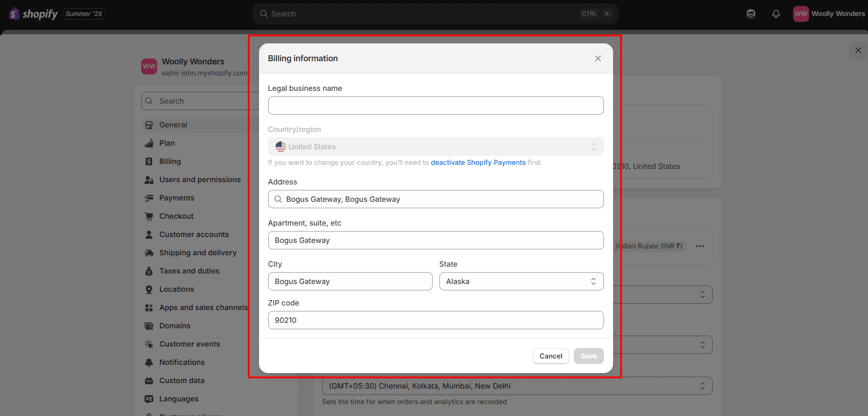The height and width of the screenshot is (416, 868).
Task: Cancel the billing information changes
Action: (550, 356)
